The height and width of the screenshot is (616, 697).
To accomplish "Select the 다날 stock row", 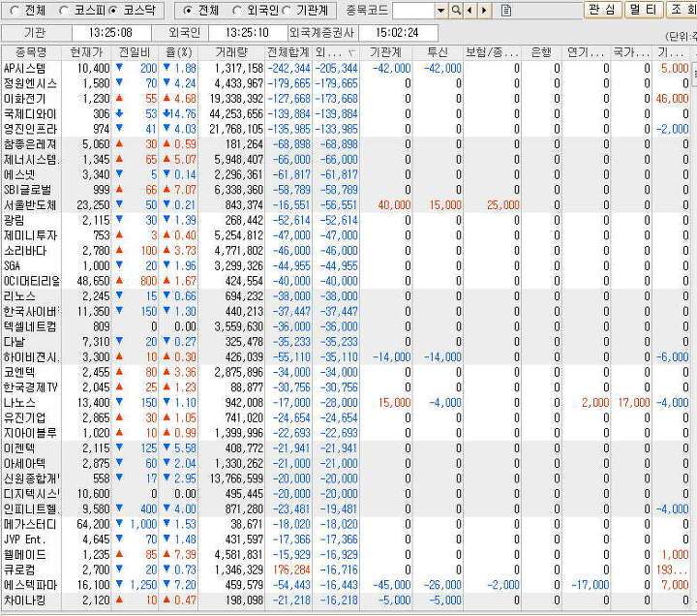I will coord(347,342).
